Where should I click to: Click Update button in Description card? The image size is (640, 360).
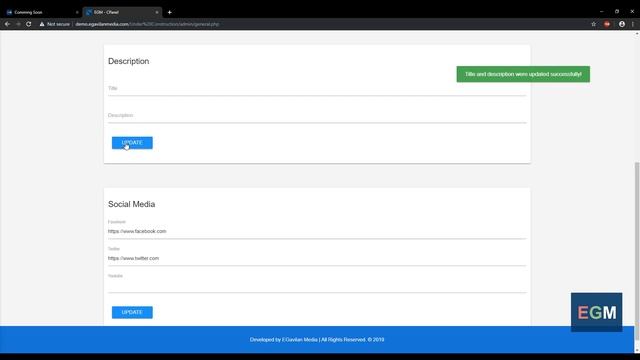[132, 143]
